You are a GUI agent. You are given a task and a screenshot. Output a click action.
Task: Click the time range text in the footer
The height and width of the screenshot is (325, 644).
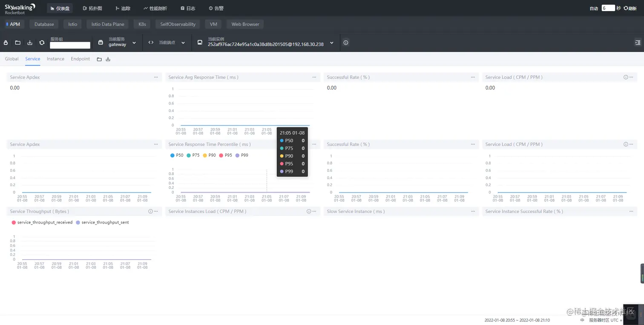tap(517, 320)
